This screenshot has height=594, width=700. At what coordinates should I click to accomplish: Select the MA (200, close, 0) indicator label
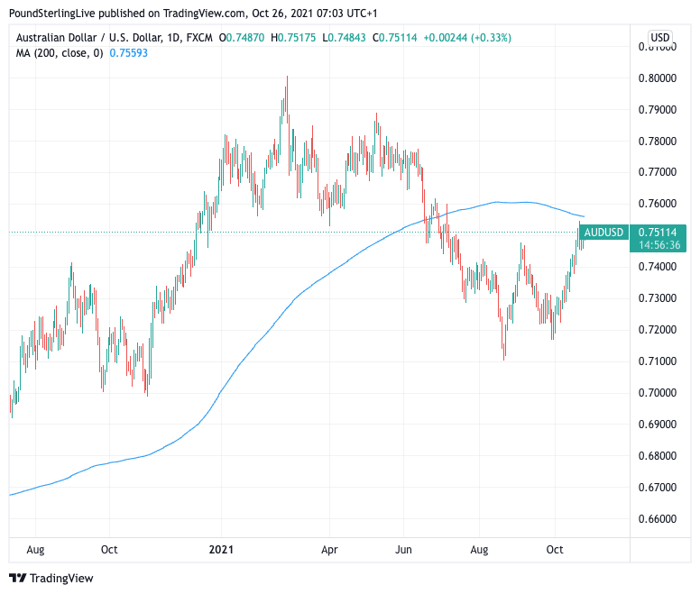point(59,53)
